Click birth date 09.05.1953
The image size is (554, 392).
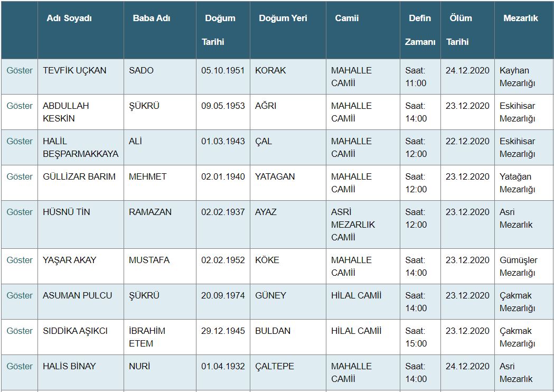[223, 106]
